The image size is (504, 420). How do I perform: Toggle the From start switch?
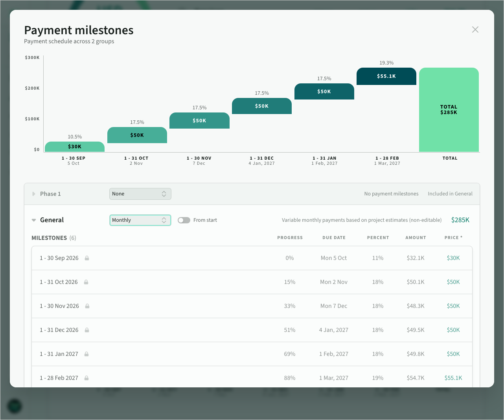point(184,220)
